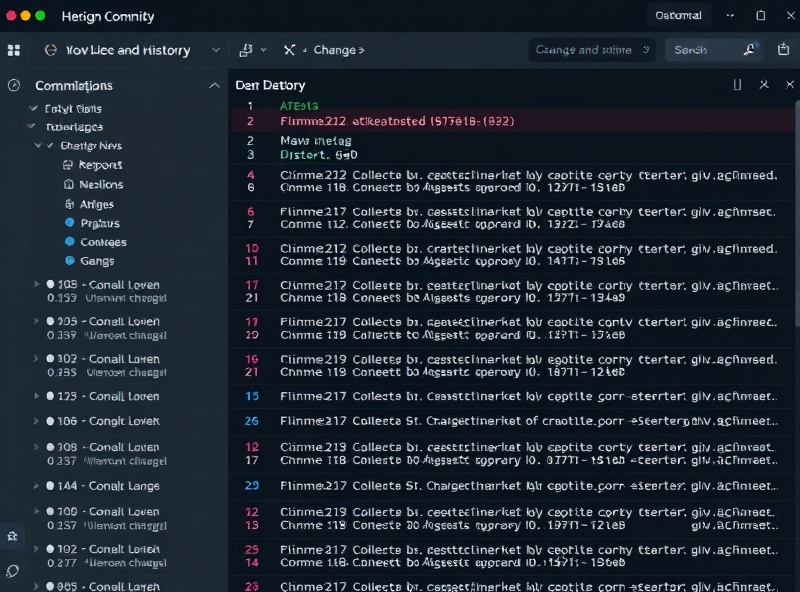
Task: Click the Conme 119 line numbered 11
Action: tap(452, 261)
